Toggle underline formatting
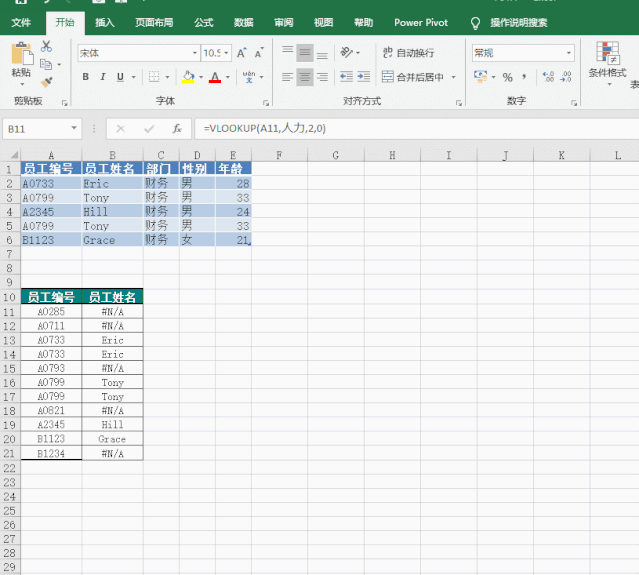The width and height of the screenshot is (639, 575). click(x=120, y=77)
